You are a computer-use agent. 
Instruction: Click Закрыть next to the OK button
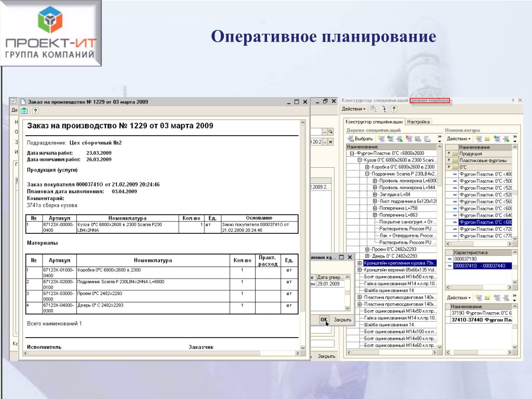pyautogui.click(x=342, y=320)
